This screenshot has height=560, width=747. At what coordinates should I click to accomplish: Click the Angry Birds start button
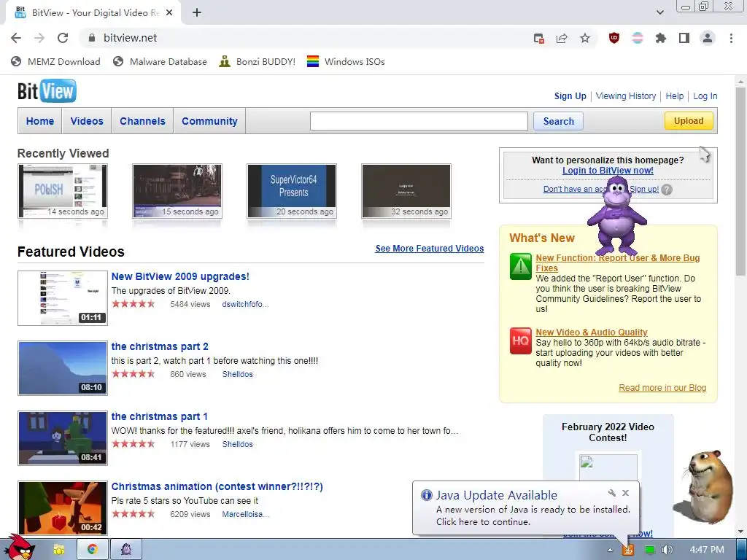(x=18, y=548)
